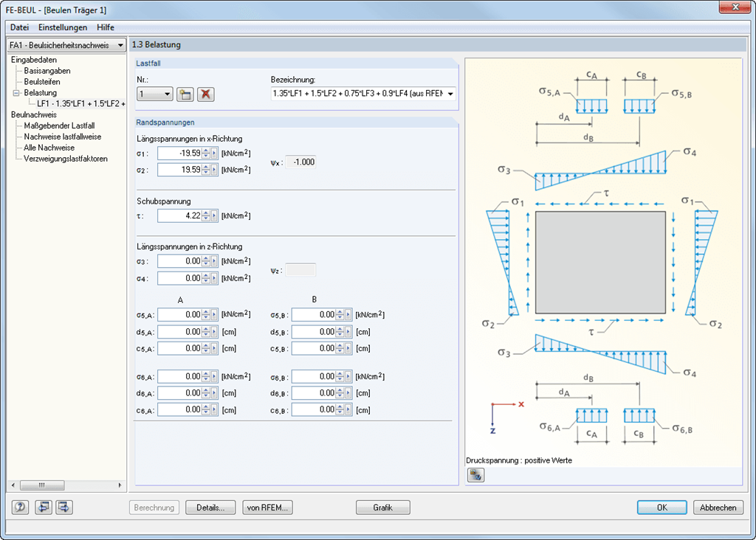Click the σ4 value input field
This screenshot has height=540, width=756.
pyautogui.click(x=179, y=278)
